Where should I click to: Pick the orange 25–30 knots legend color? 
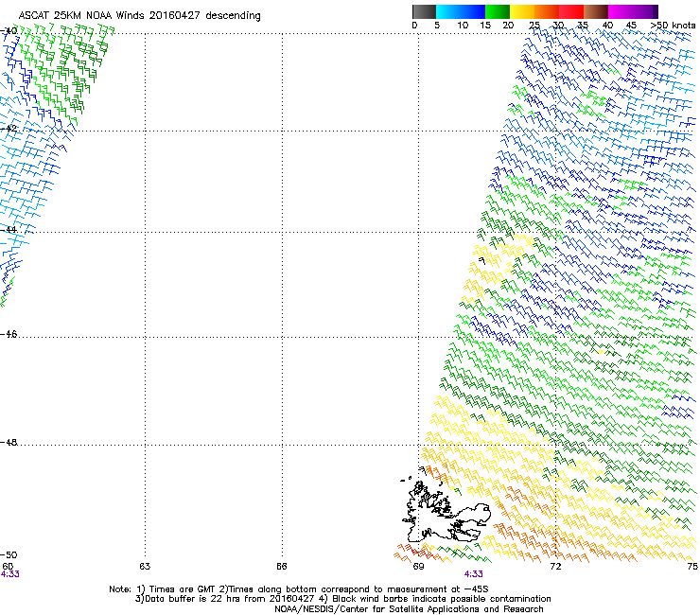pos(547,11)
